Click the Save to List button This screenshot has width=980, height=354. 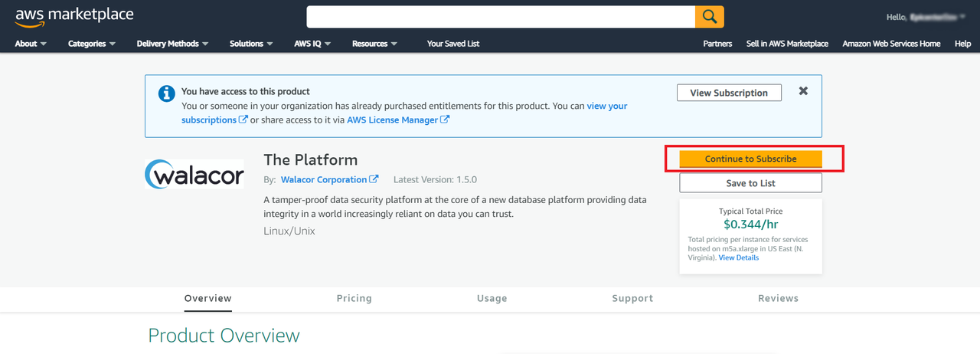coord(750,183)
